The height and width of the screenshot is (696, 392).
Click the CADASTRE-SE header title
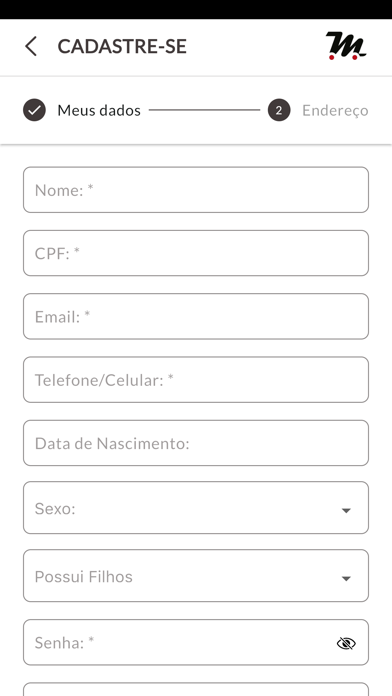coord(122,47)
